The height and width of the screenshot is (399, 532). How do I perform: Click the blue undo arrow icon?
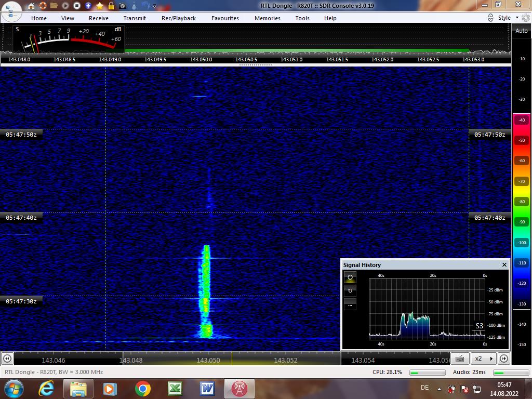[x=145, y=5]
